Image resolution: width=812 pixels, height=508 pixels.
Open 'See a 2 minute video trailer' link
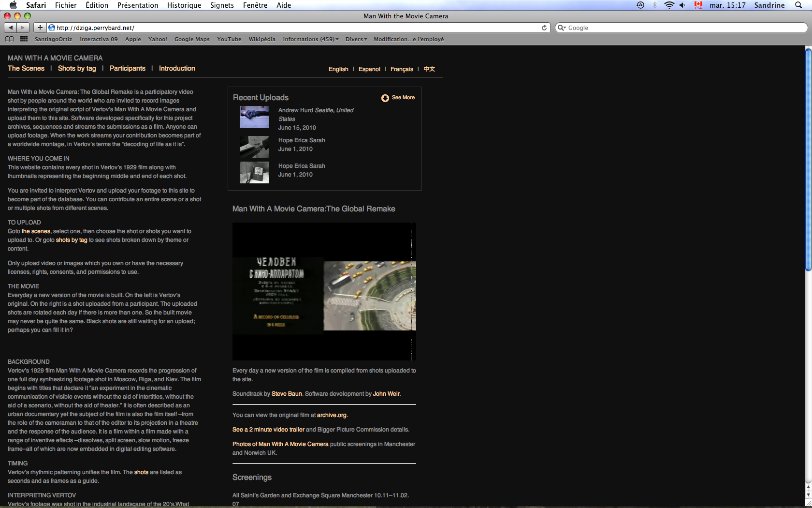click(x=268, y=430)
